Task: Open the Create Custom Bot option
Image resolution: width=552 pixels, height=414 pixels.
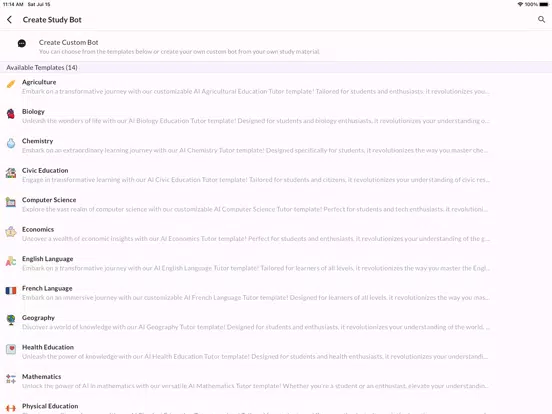Action: [276, 46]
